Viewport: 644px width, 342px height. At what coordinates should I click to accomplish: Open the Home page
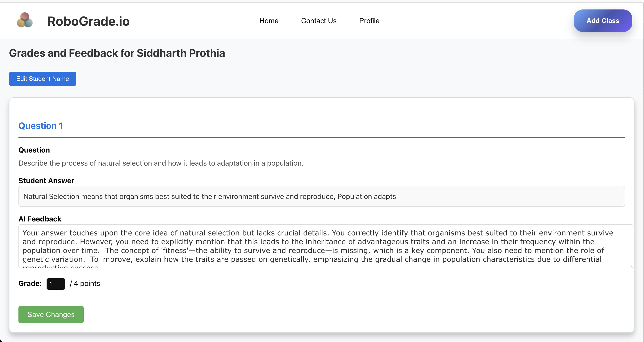pos(269,21)
